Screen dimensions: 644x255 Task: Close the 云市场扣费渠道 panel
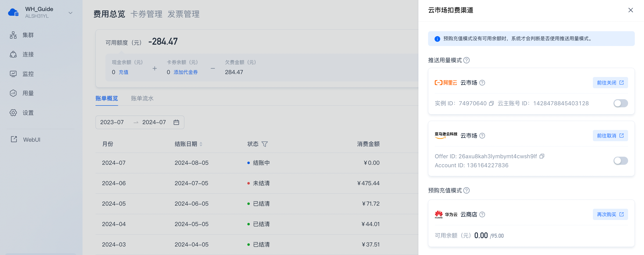631,10
